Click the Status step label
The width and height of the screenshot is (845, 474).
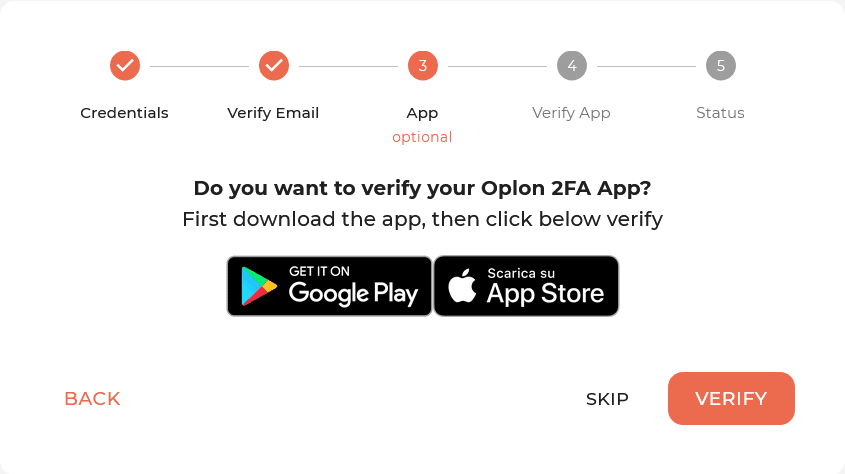pyautogui.click(x=721, y=113)
